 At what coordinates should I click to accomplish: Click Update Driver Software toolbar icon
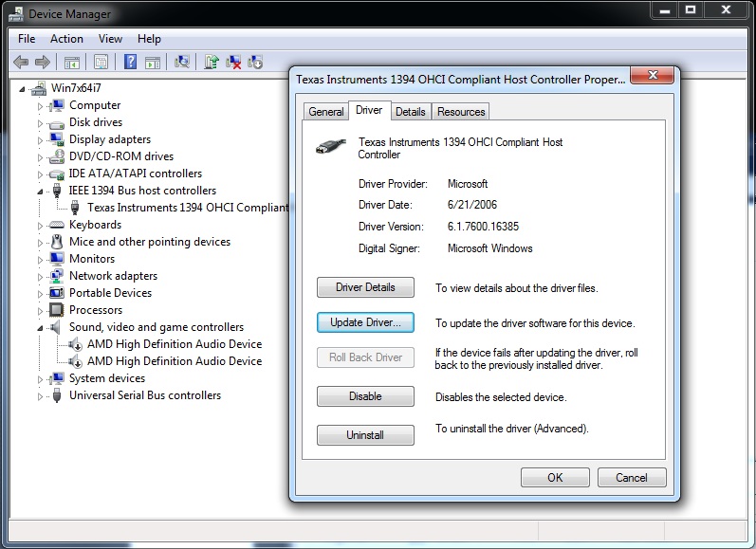[212, 62]
